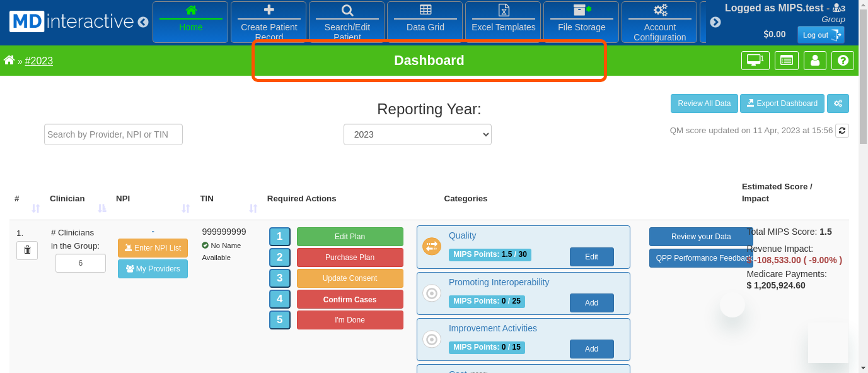Click the home icon in the breadcrumb
868x373 pixels.
point(9,60)
